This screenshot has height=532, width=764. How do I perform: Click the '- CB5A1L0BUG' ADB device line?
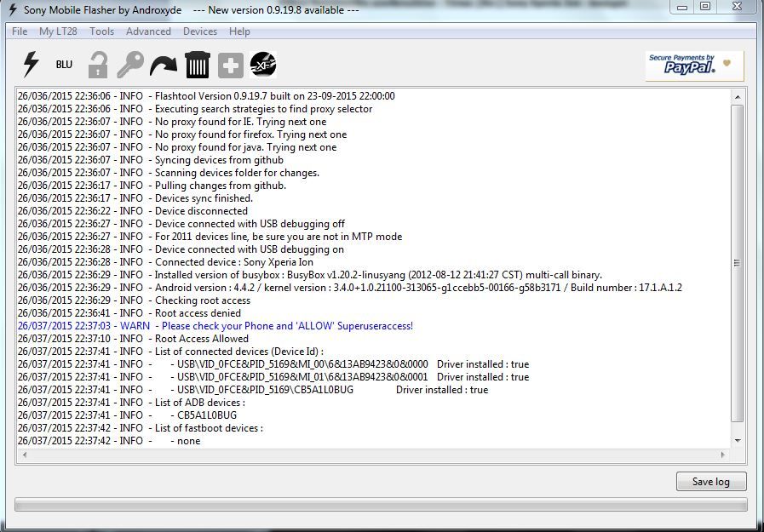127,415
